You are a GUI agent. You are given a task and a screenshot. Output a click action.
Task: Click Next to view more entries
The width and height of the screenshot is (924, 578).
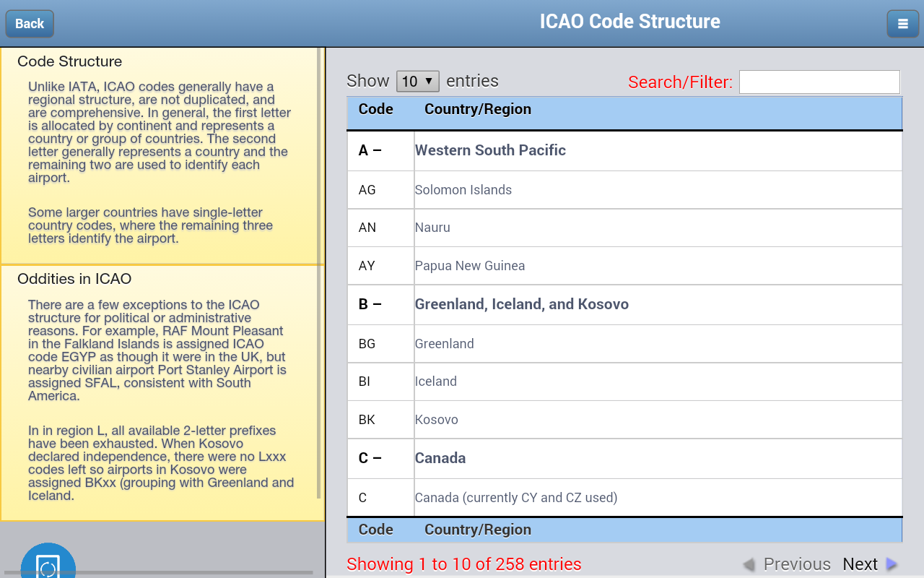tap(860, 564)
